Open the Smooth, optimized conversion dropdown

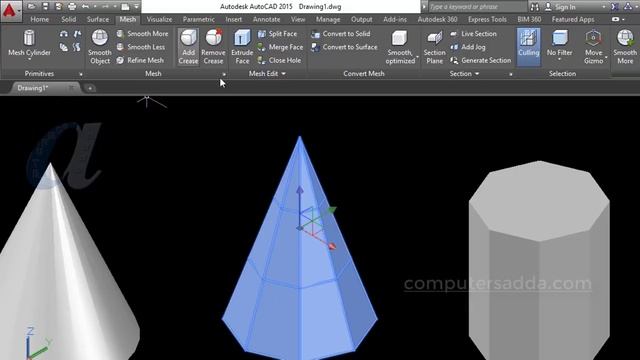(x=418, y=57)
